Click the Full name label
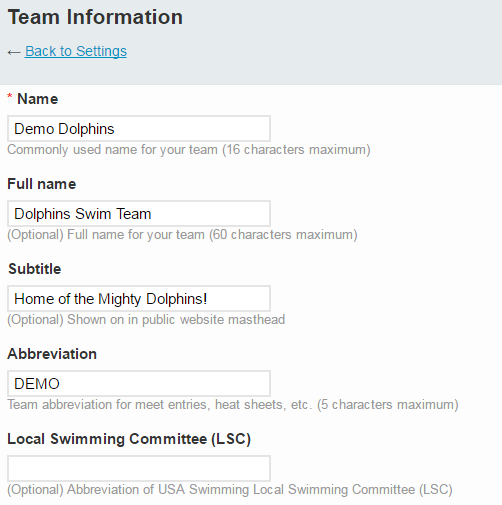This screenshot has width=502, height=505. [x=42, y=184]
